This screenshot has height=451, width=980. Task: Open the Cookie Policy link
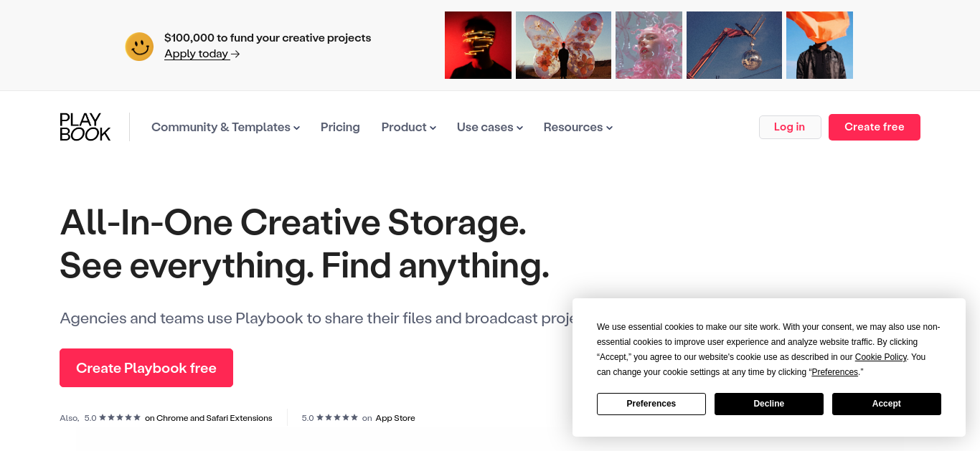point(880,357)
